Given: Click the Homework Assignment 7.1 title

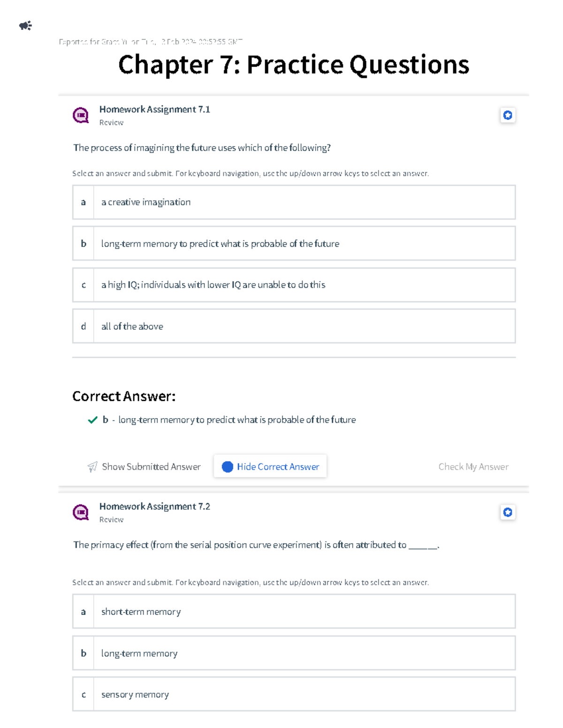Looking at the screenshot, I should point(154,109).
